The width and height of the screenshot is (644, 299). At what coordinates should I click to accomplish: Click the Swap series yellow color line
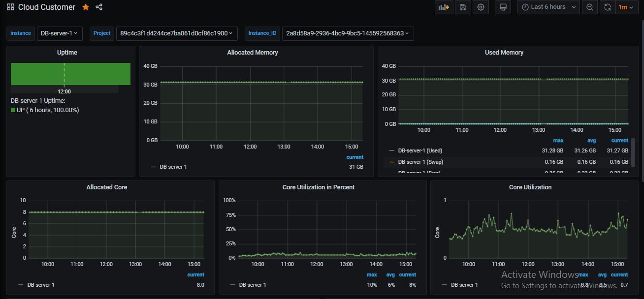(392, 162)
